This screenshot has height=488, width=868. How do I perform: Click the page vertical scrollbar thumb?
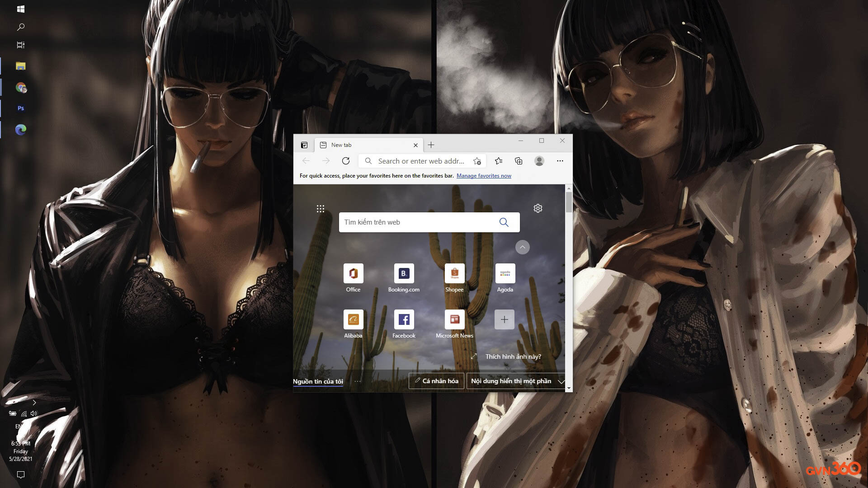569,202
